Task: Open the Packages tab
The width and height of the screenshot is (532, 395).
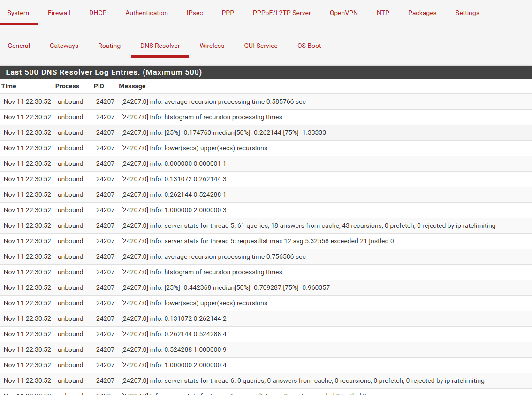Action: pyautogui.click(x=422, y=13)
